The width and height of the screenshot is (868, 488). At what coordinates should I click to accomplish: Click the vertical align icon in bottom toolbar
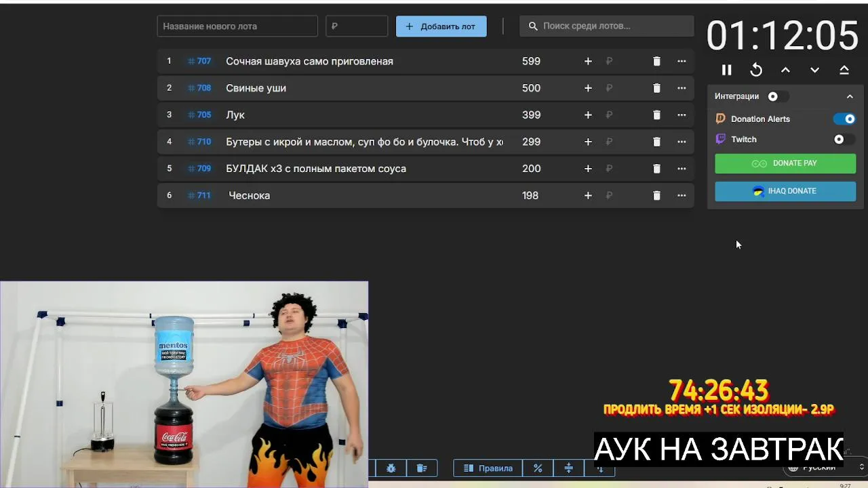(569, 468)
